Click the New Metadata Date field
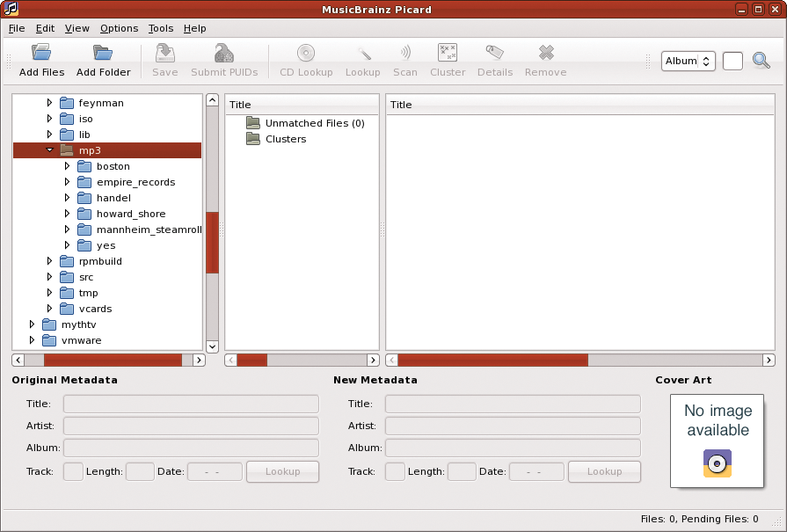This screenshot has width=787, height=532. coord(536,472)
